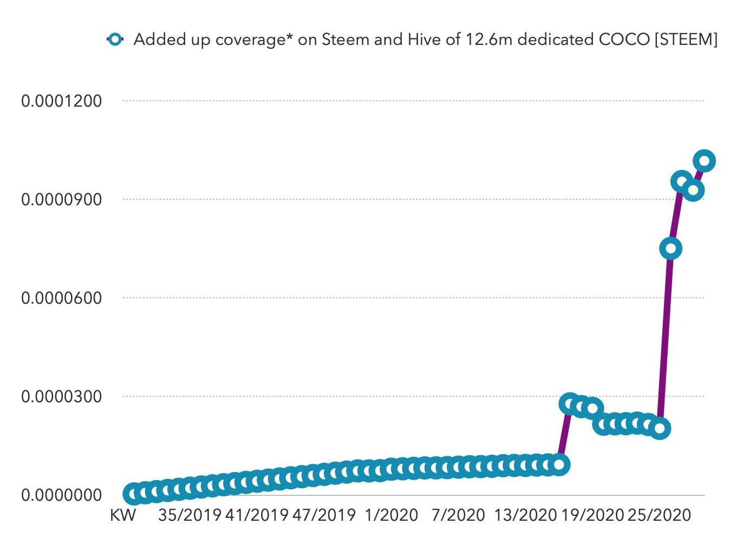756x550 pixels.
Task: Click the 13/2020 x-axis label
Action: pyautogui.click(x=525, y=515)
